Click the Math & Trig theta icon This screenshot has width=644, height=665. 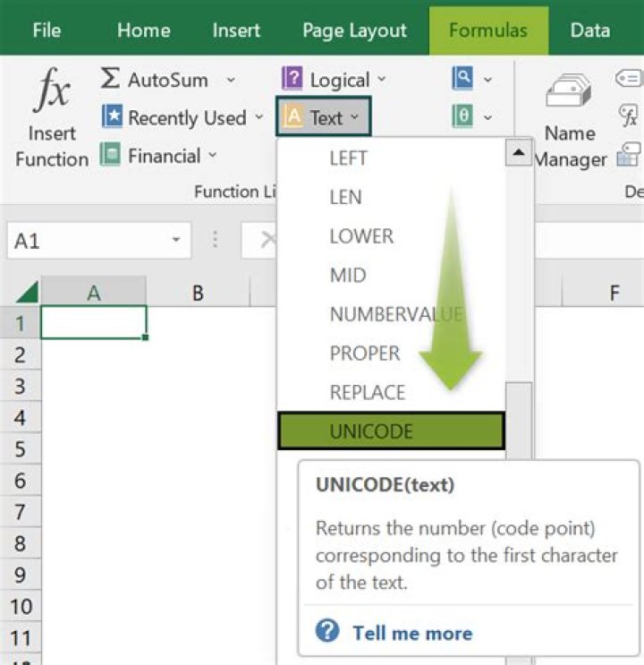462,116
